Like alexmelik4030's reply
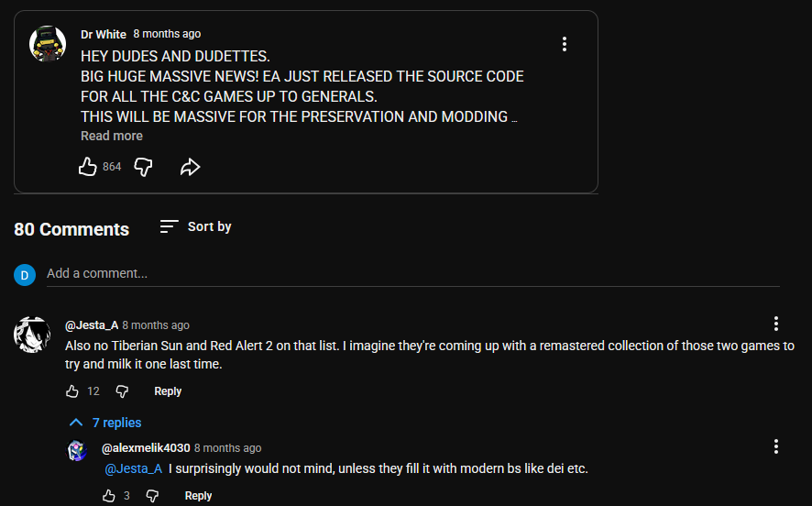 point(109,496)
